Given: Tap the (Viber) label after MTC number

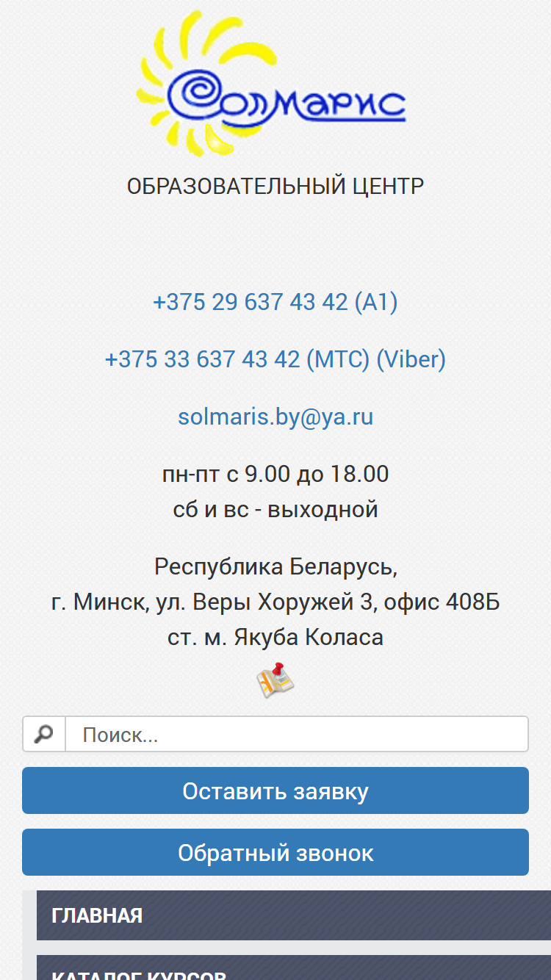Looking at the screenshot, I should coord(411,359).
